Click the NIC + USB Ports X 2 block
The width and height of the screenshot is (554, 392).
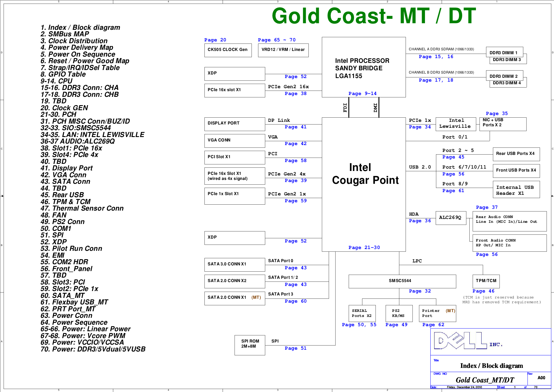503,124
